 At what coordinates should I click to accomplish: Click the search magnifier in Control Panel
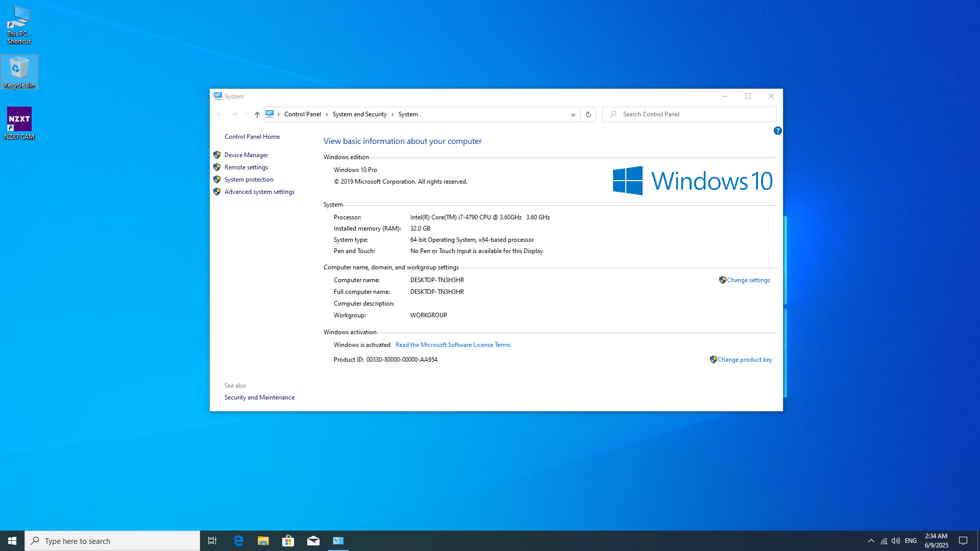coord(613,114)
